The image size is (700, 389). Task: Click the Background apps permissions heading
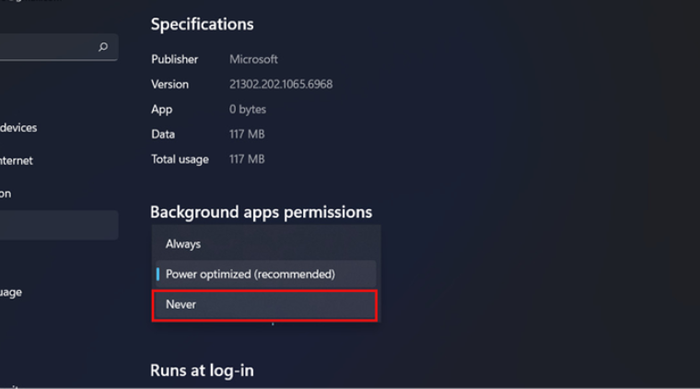point(261,212)
